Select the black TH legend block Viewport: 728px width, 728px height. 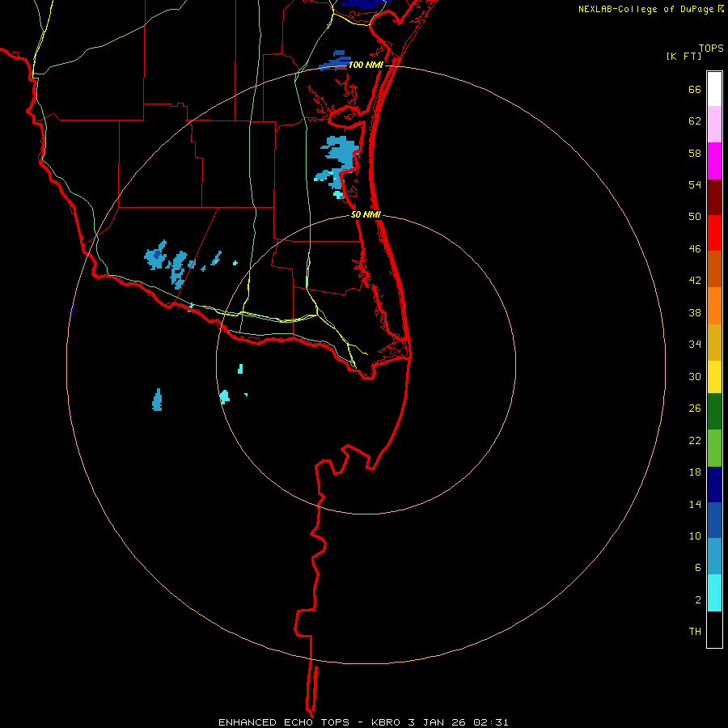(x=714, y=629)
